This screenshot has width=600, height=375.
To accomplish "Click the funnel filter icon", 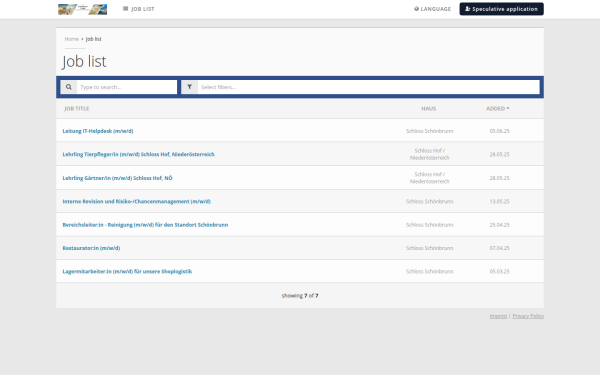I will pyautogui.click(x=189, y=87).
